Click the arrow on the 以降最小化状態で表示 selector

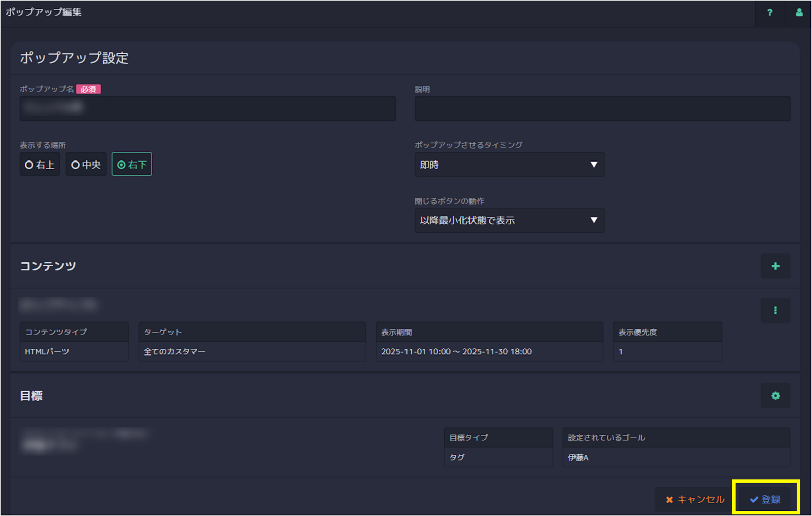(x=594, y=220)
